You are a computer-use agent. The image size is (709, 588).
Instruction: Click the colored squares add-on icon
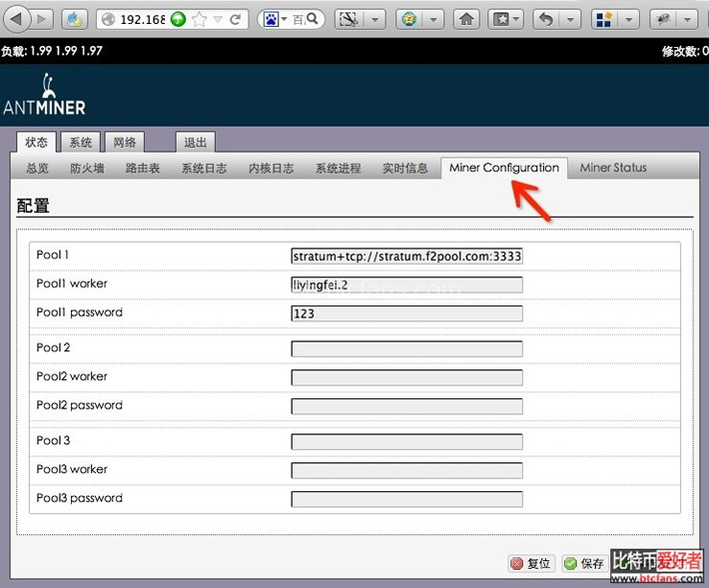[604, 19]
